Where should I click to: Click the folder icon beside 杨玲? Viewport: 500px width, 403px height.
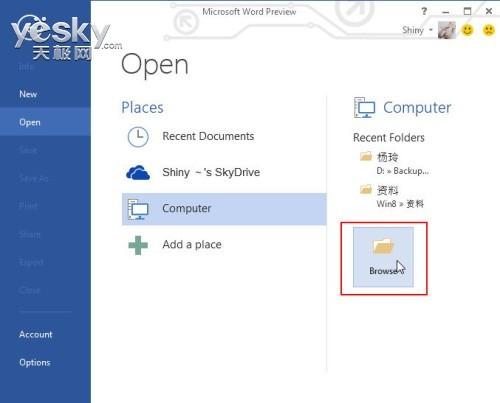click(366, 156)
